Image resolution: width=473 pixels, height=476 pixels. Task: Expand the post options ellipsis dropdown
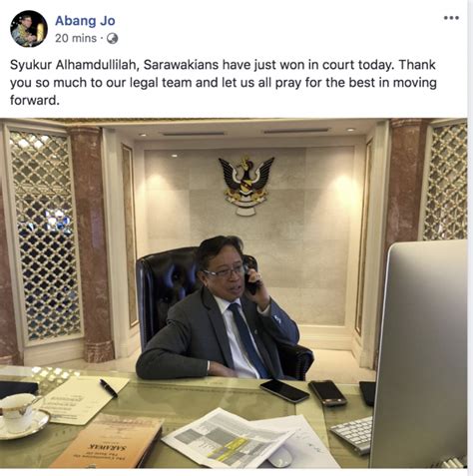(451, 18)
